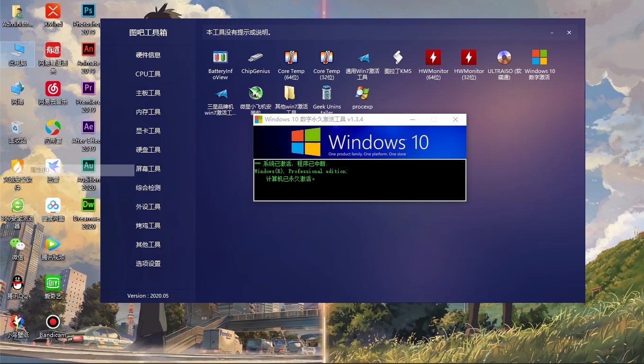Select 硬件信息 in the sidebar

(x=148, y=55)
